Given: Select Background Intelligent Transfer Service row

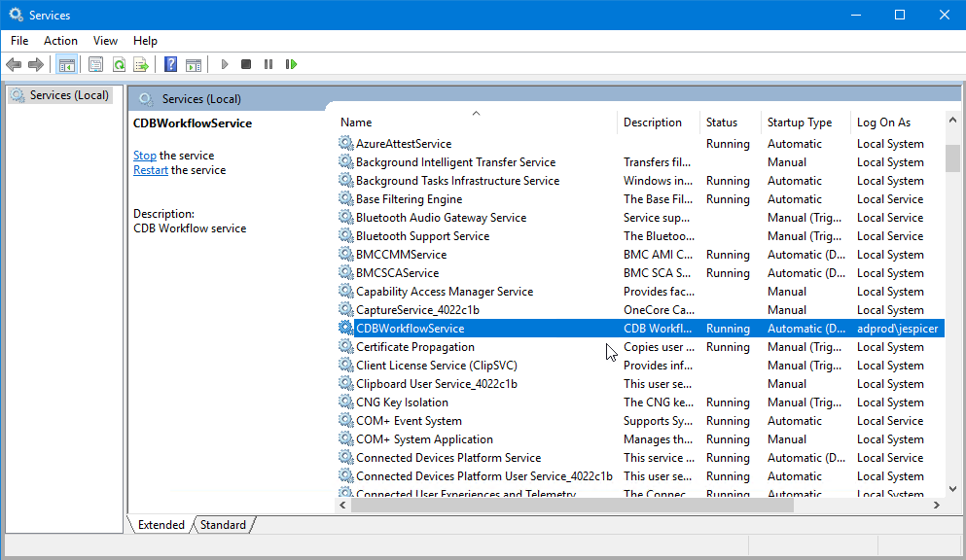Looking at the screenshot, I should pos(641,161).
